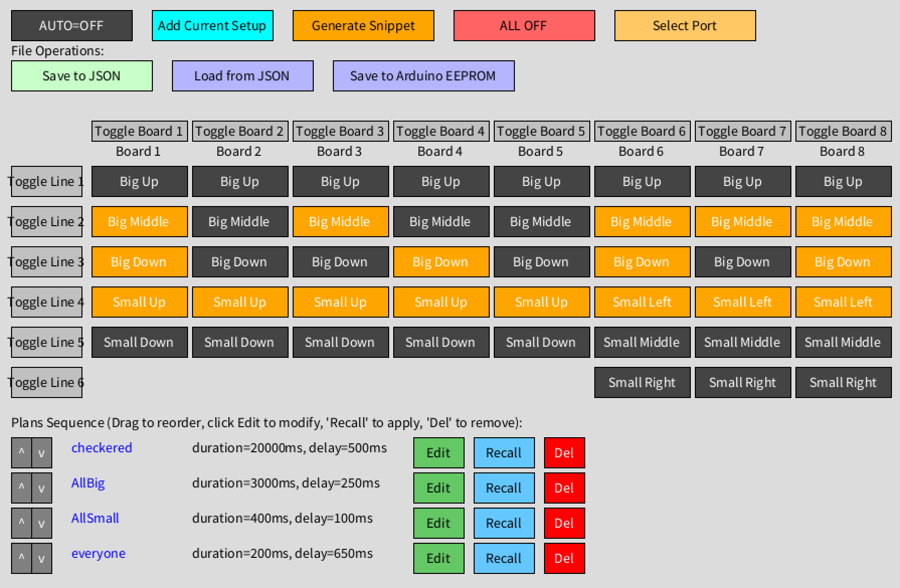The image size is (900, 588).
Task: Click the checkered plan name
Action: [102, 448]
